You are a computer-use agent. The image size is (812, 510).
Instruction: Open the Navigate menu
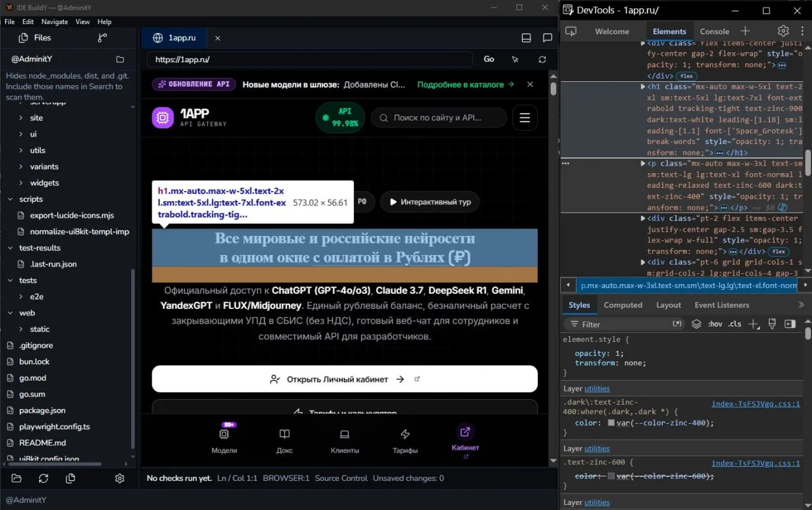55,22
